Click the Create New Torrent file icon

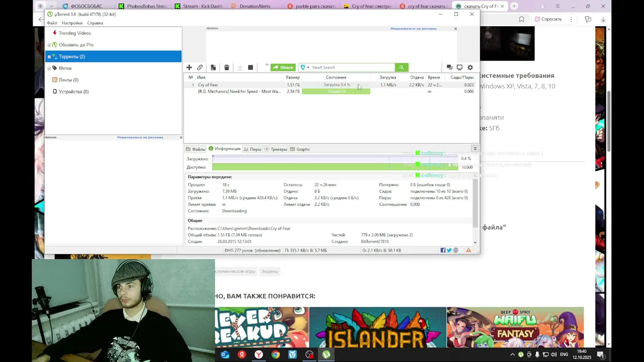click(213, 67)
